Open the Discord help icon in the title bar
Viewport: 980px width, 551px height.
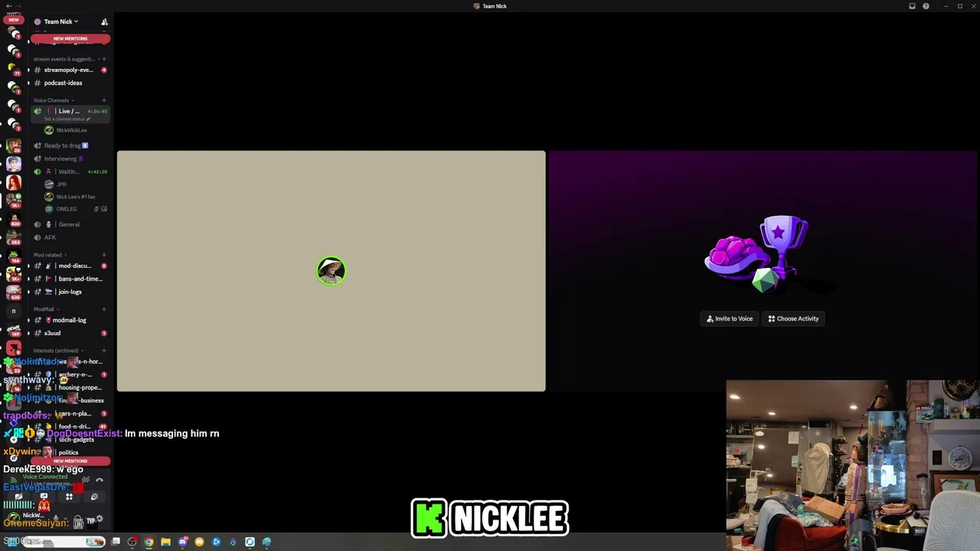pyautogui.click(x=926, y=6)
